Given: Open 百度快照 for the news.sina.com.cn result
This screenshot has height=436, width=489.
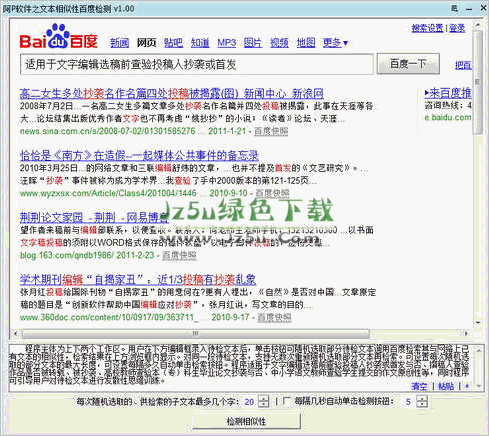Looking at the screenshot, I should (271, 131).
